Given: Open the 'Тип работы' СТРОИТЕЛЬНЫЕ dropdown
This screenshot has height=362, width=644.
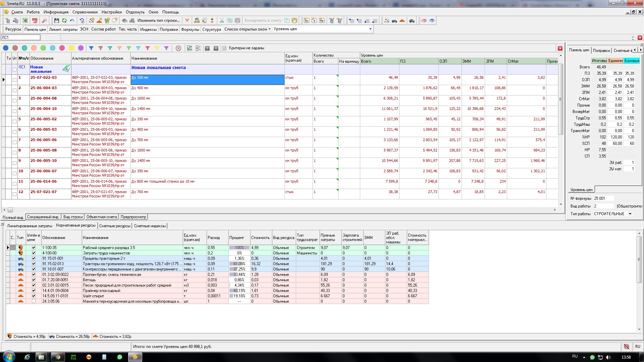Looking at the screenshot, I should tap(630, 214).
